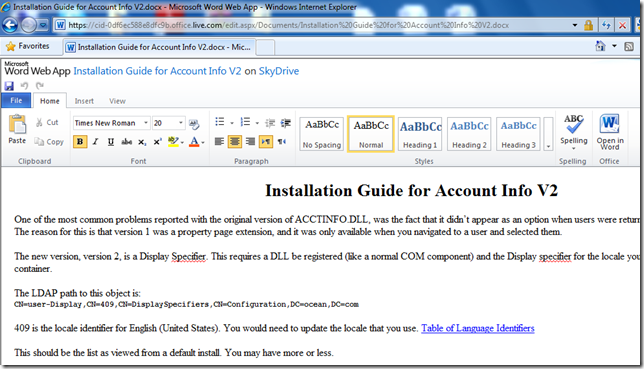644x369 pixels.
Task: Toggle italic formatting
Action: pos(95,142)
